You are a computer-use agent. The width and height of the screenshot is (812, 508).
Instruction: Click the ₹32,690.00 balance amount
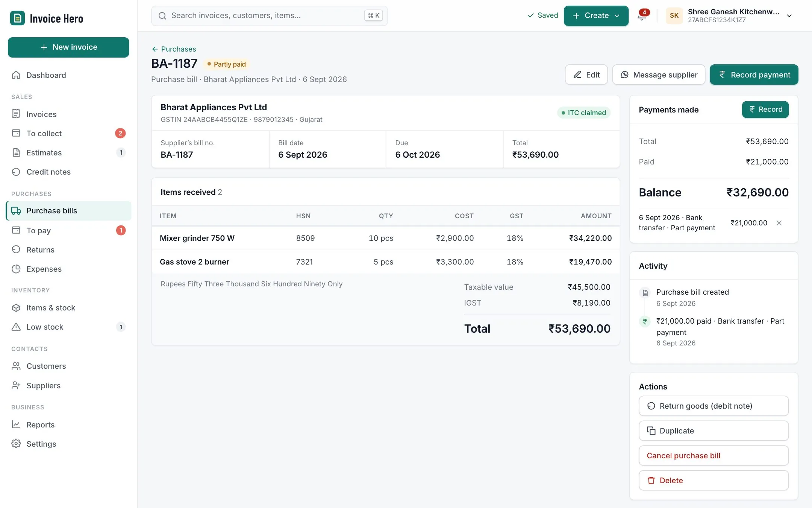tap(757, 192)
